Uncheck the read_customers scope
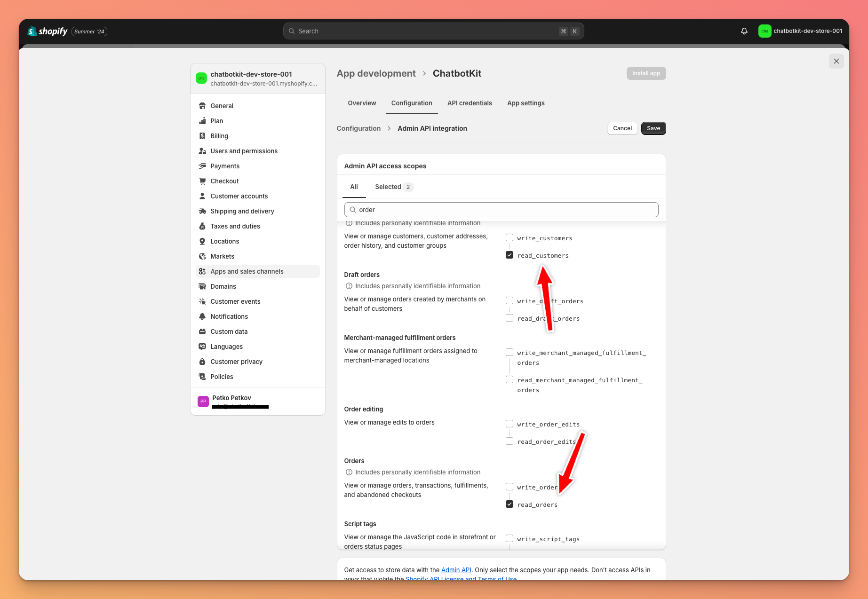868x599 pixels. [510, 255]
